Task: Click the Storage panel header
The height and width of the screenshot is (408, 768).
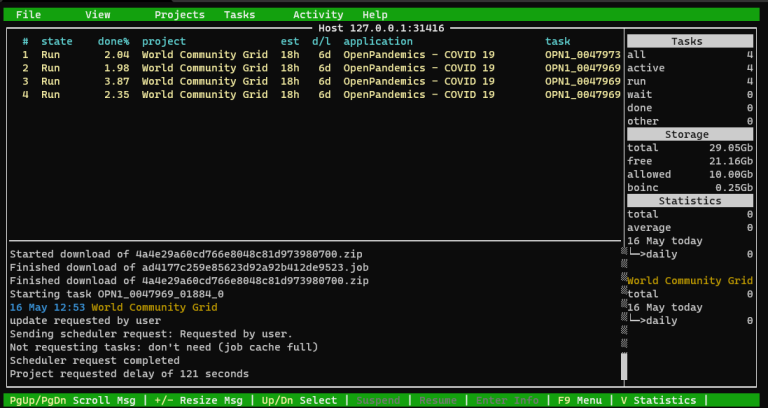Action: coord(689,134)
